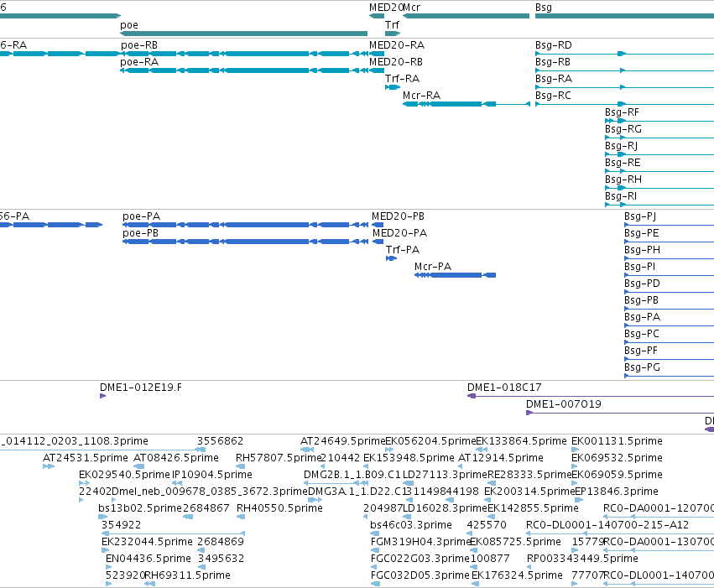Click the Bsg-RJ transcript label

pos(621,146)
